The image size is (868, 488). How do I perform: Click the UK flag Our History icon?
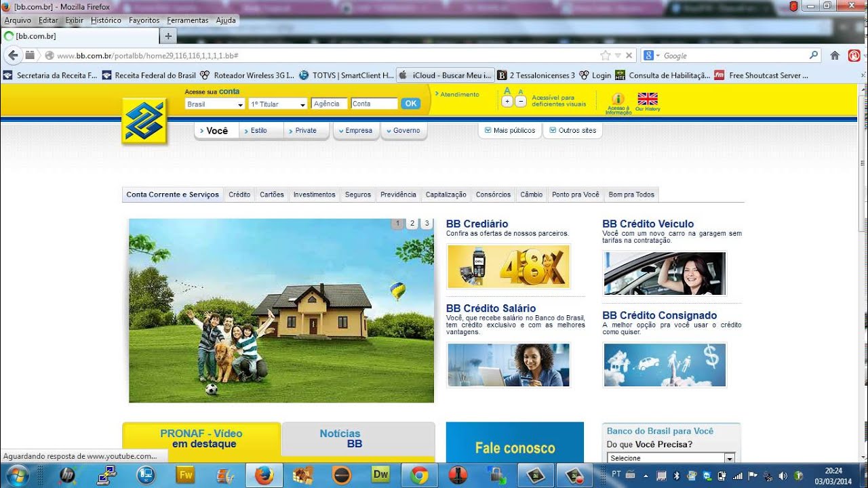click(x=648, y=102)
